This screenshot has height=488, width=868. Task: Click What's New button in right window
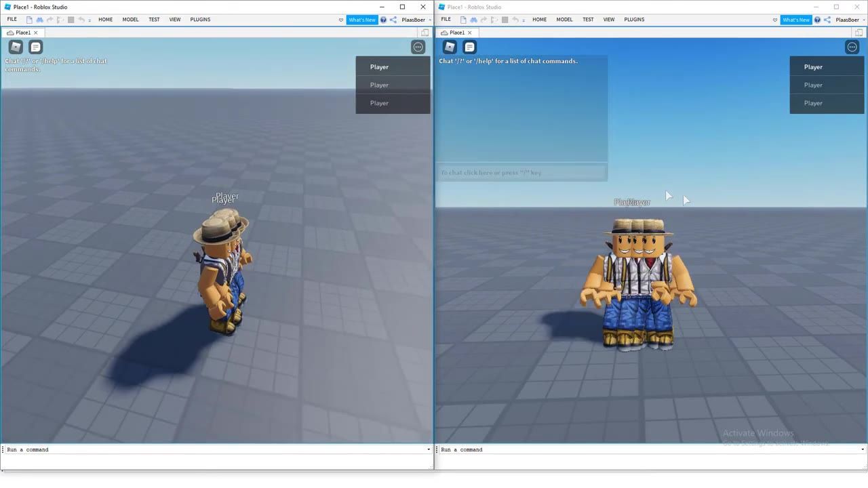click(796, 20)
